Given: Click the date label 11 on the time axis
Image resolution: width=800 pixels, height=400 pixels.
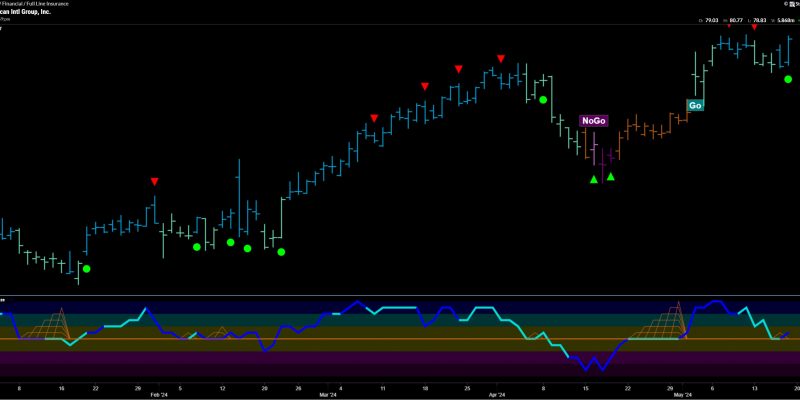Looking at the screenshot, I should [x=382, y=388].
